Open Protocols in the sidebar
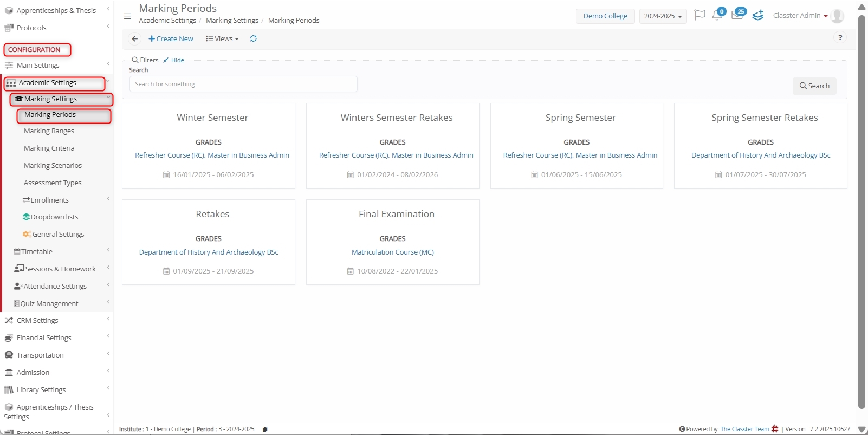Screen dimensions: 868x435 point(31,28)
